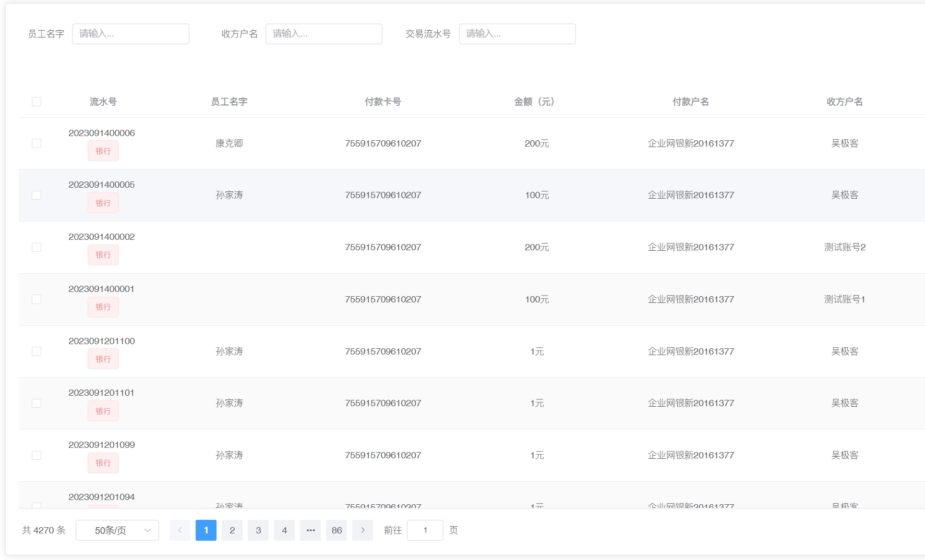Select the checkbox for row 2023091400001
The height and width of the screenshot is (560, 925).
pyautogui.click(x=37, y=299)
